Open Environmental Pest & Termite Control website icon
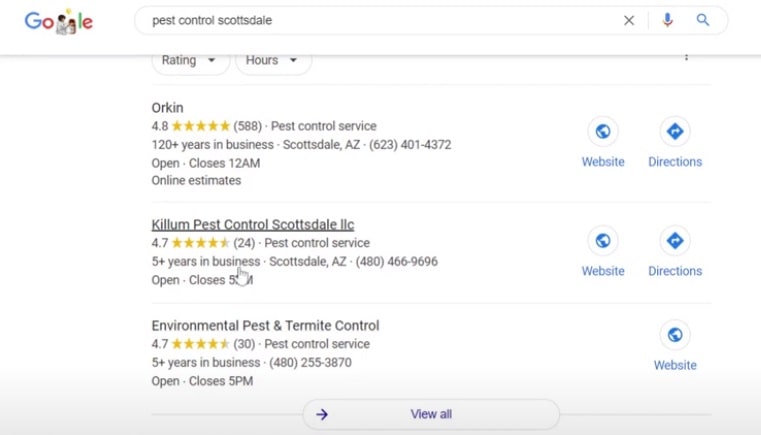 click(x=675, y=335)
